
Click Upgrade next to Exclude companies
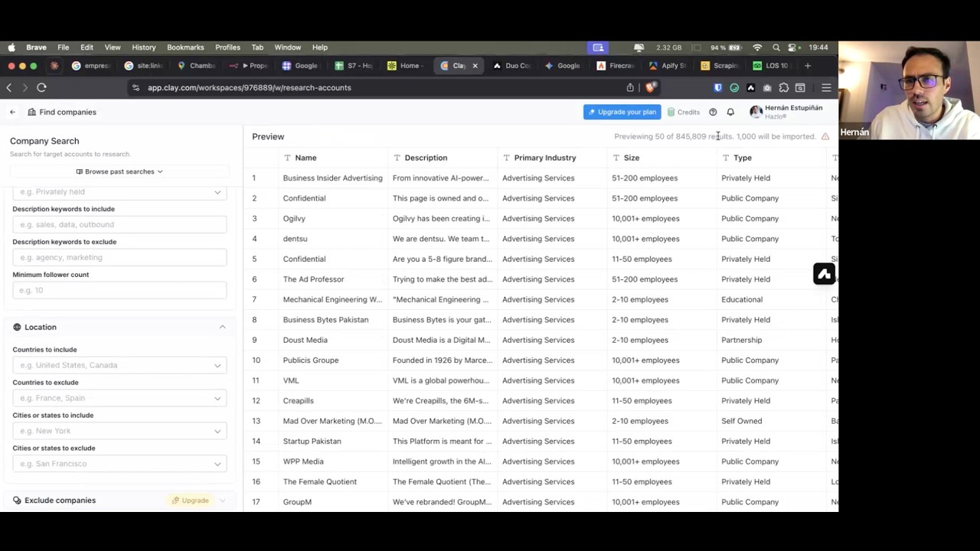(191, 500)
